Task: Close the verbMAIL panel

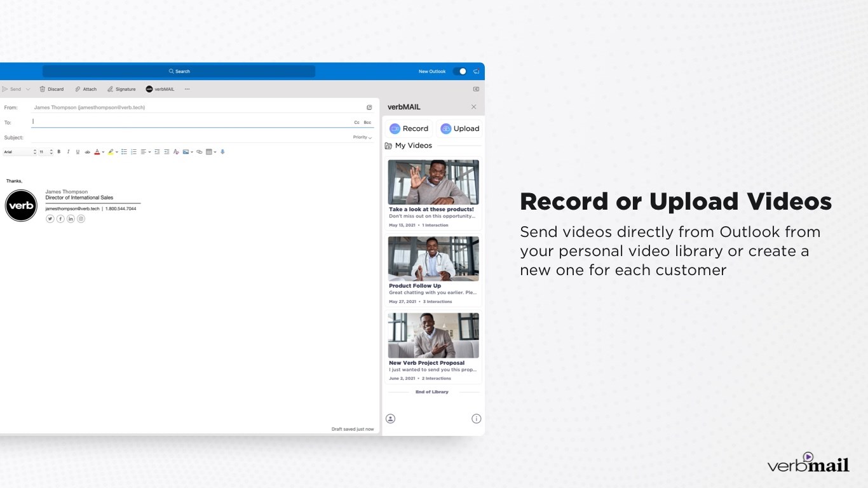Action: pos(473,107)
